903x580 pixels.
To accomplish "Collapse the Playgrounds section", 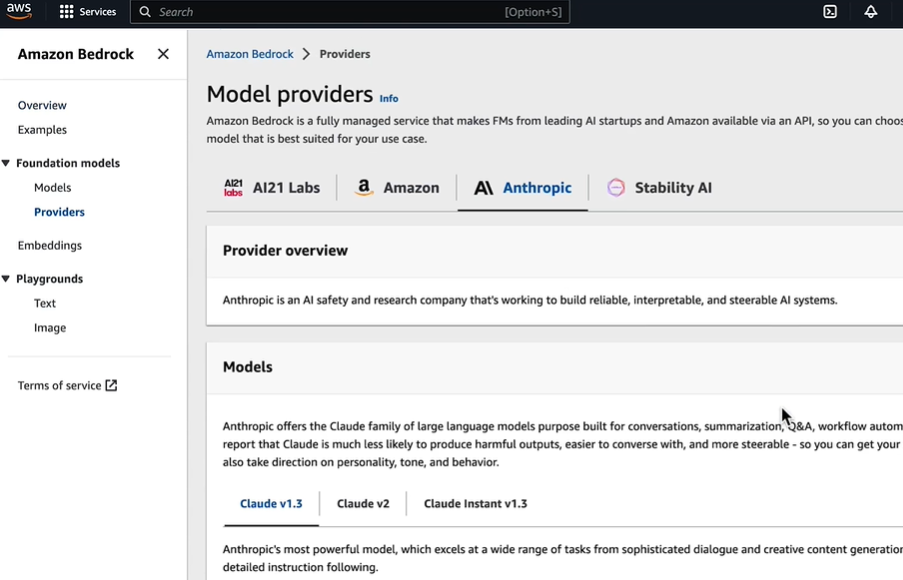I will click(x=7, y=279).
